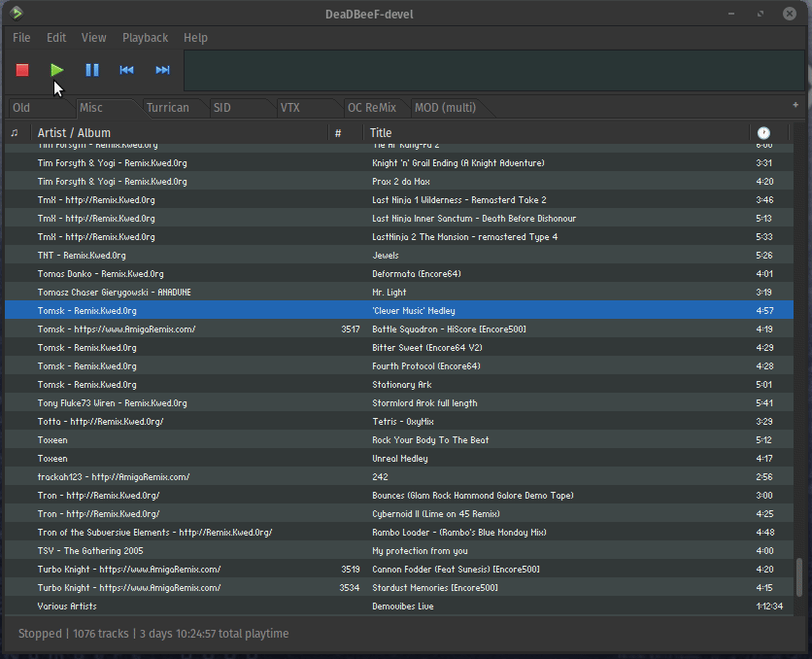Image resolution: width=812 pixels, height=659 pixels.
Task: Select 'Fourth Protocol (Encore64)' track
Action: click(x=399, y=365)
